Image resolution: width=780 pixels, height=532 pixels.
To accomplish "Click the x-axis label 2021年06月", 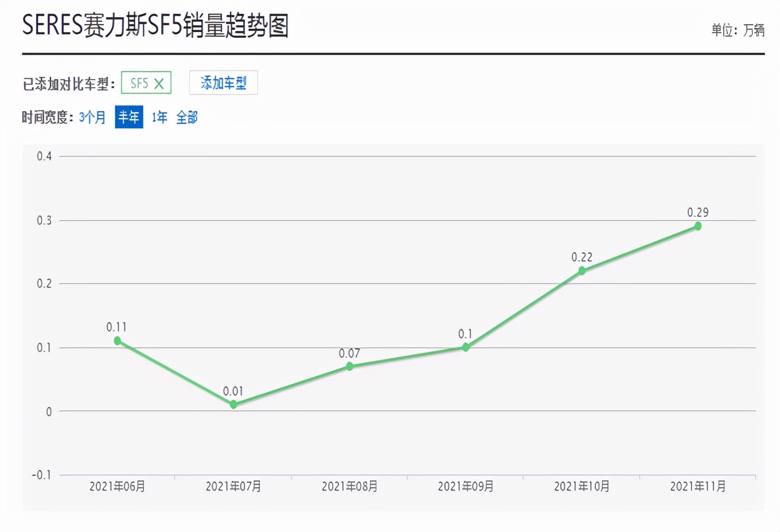I will pos(118,486).
